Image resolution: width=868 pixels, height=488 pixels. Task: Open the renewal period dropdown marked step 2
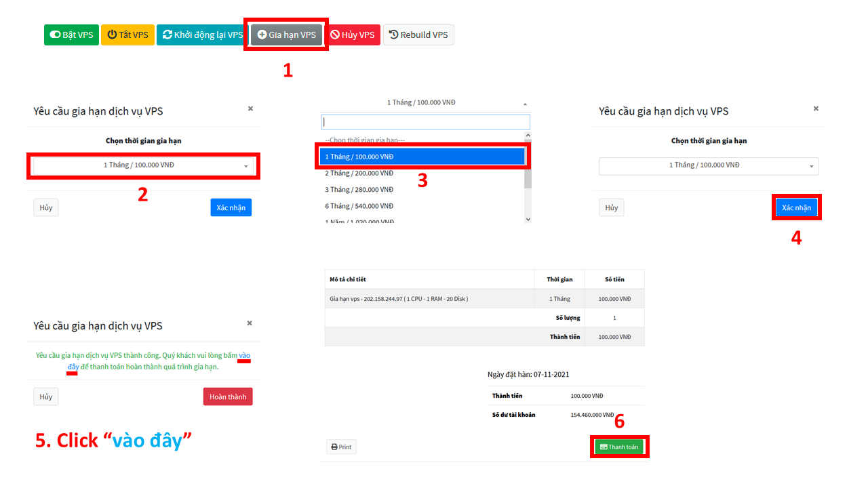142,165
